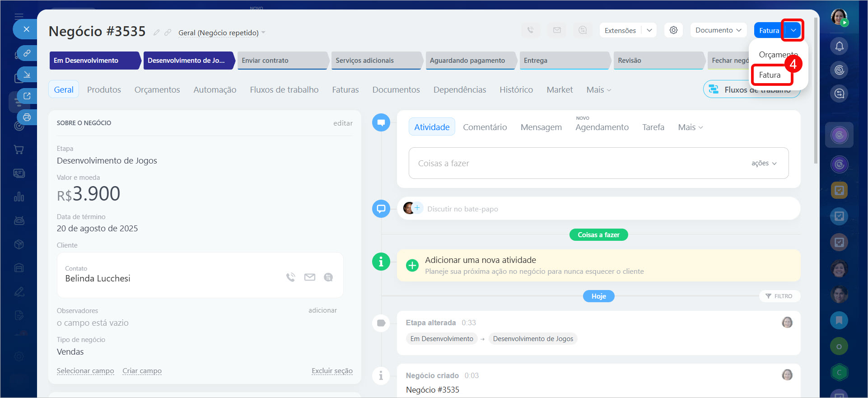Click the phone call icon for Belinda Lucchesi

click(291, 277)
